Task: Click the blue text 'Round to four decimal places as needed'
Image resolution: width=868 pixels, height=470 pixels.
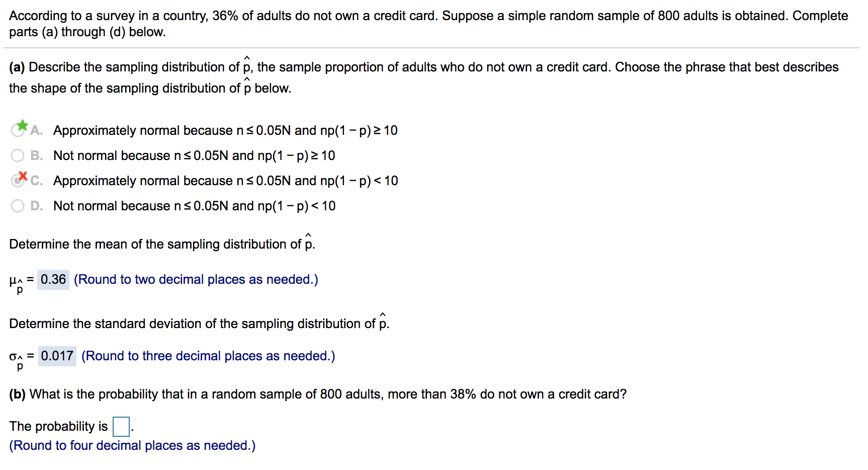Action: [132, 445]
